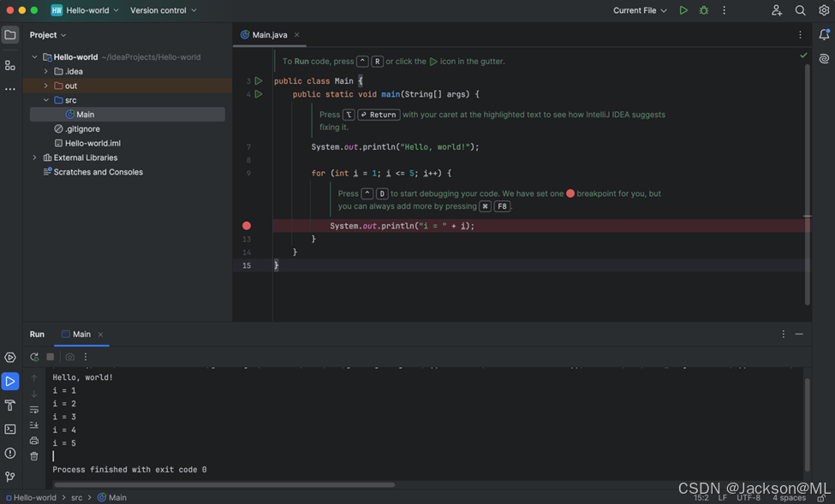835x504 pixels.
Task: Click the UTF-8 encoding status bar widget
Action: click(748, 497)
